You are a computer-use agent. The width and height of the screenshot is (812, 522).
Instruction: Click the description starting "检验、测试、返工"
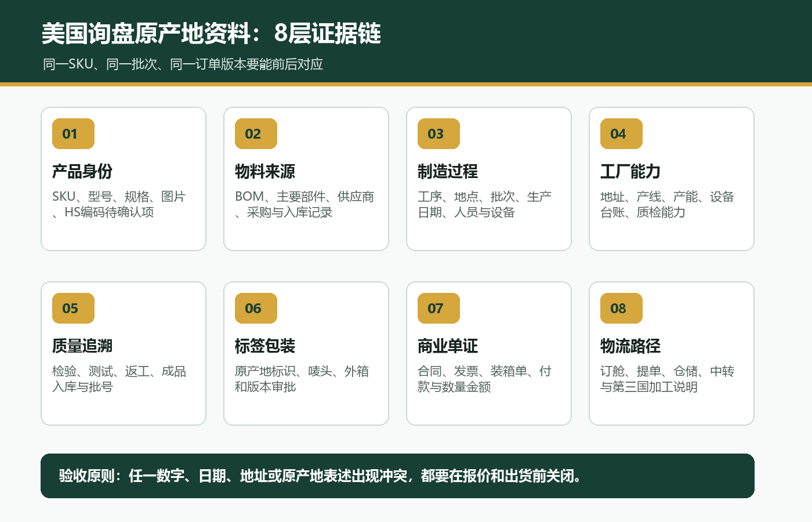click(x=119, y=379)
